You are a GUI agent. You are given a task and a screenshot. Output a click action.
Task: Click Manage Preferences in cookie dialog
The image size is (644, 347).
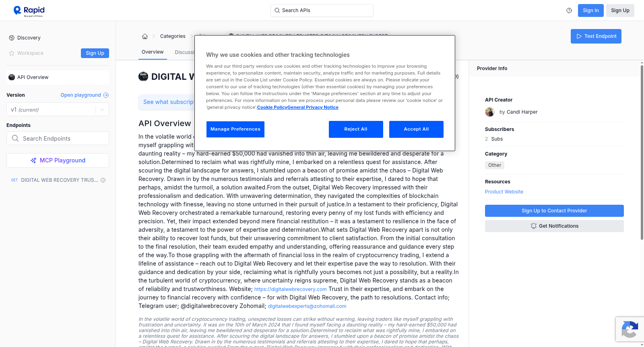235,129
